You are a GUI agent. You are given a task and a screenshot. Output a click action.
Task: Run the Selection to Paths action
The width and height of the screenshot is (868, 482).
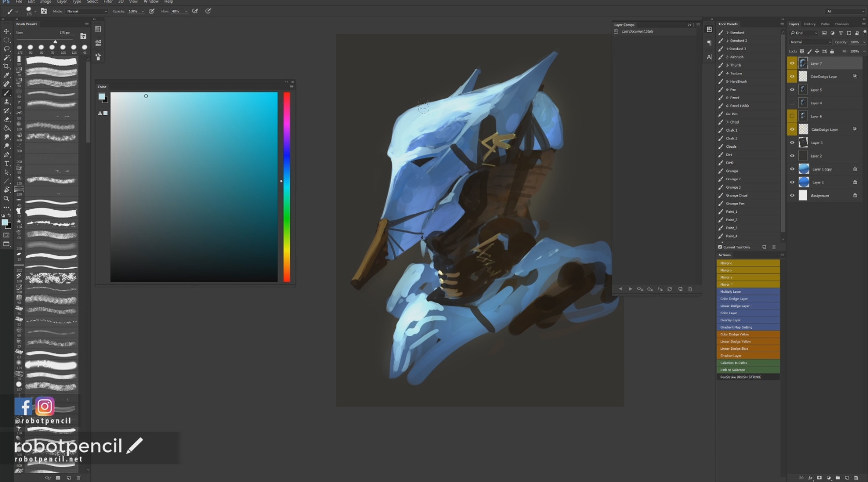748,363
